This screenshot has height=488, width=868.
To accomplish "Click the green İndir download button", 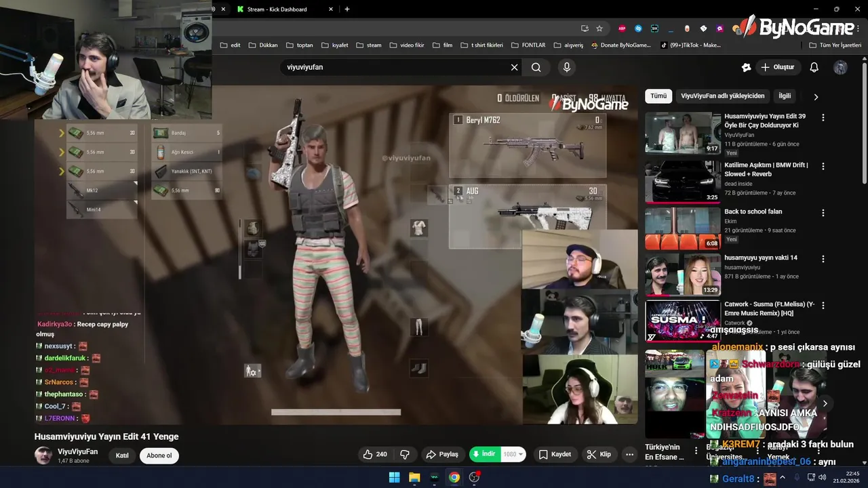I will tap(484, 454).
